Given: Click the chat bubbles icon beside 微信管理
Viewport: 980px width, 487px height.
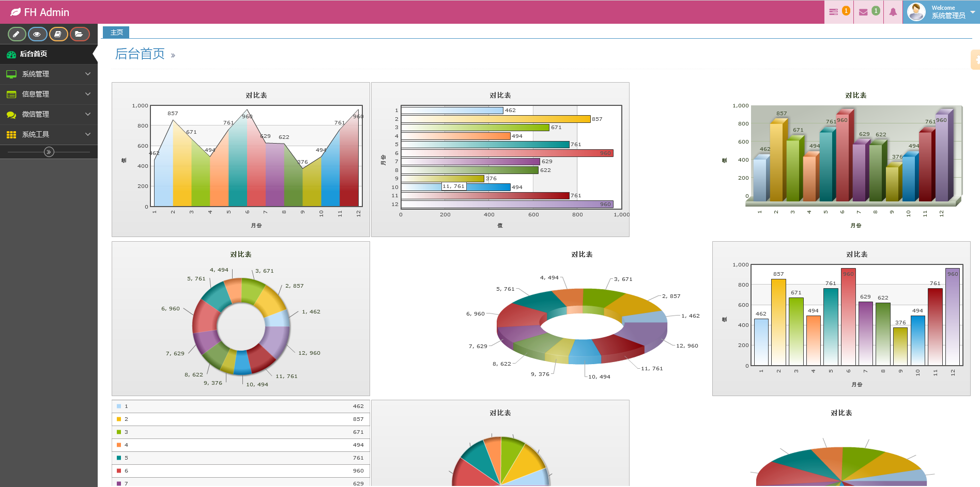Looking at the screenshot, I should click(x=11, y=115).
